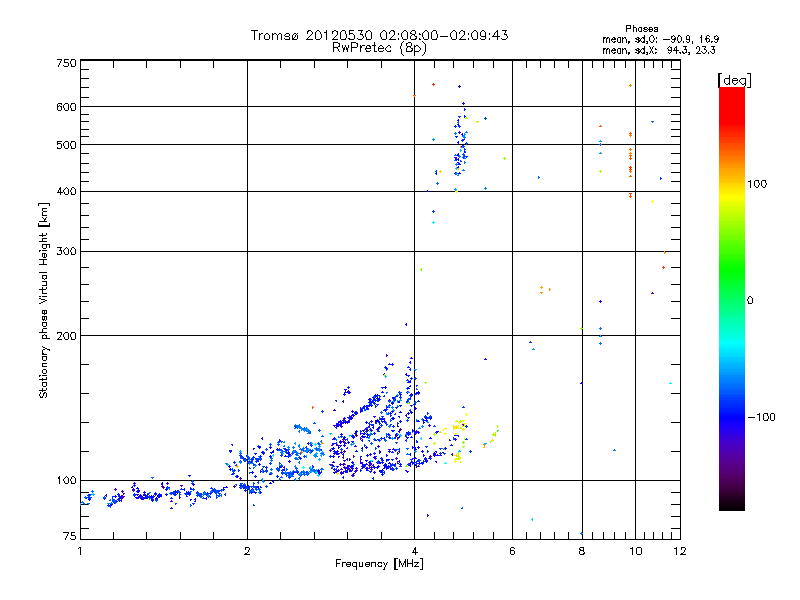This screenshot has width=800, height=600.
Task: Click the subtitle 'RwPretec (8p)'
Action: click(379, 48)
